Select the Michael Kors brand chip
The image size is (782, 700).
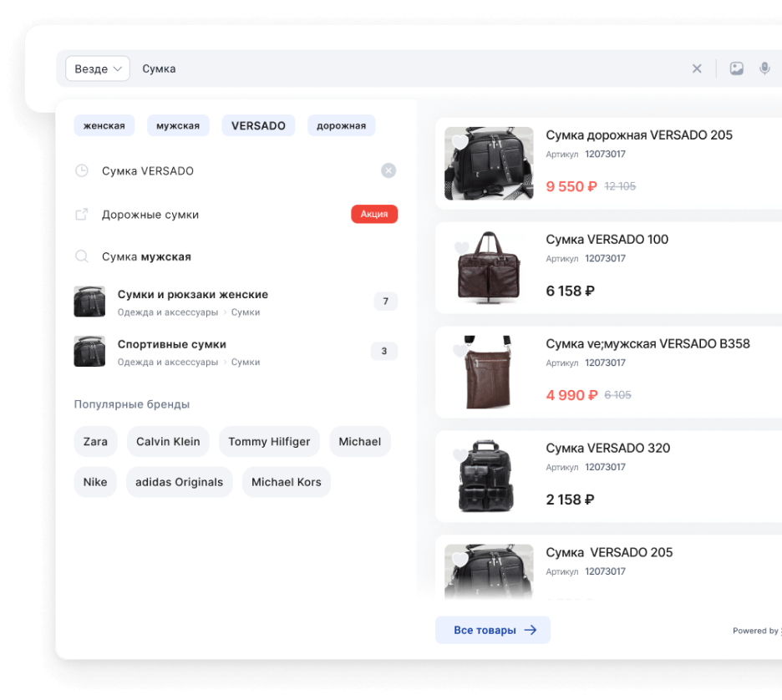coord(287,482)
